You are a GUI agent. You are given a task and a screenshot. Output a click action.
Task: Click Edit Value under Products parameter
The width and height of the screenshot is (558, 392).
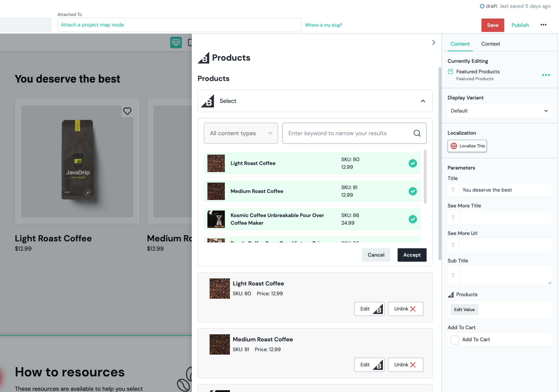pos(464,309)
